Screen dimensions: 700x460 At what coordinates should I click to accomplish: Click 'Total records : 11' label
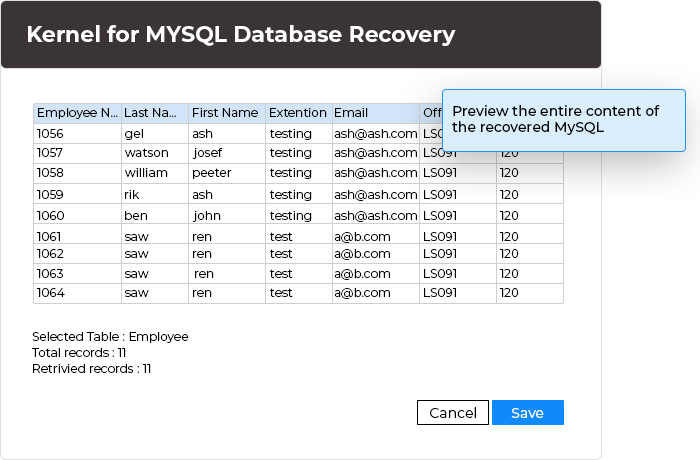coord(79,352)
